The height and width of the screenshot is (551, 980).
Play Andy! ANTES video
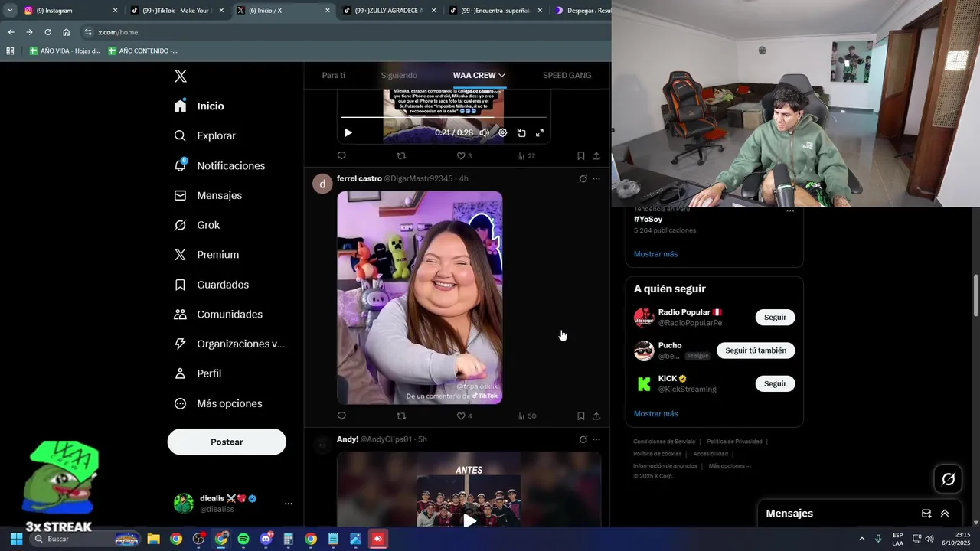coord(469,520)
